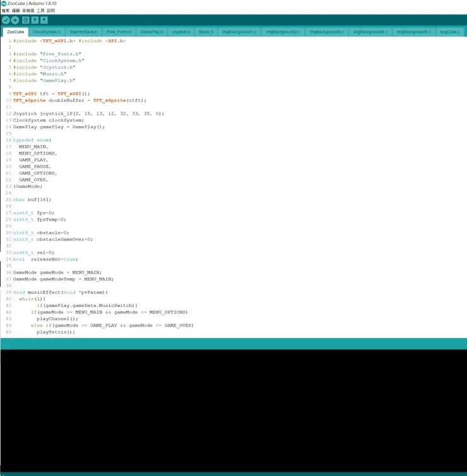Click the GameMode gameMode = MENU_MAIN; line
The image size is (467, 476).
57,273
